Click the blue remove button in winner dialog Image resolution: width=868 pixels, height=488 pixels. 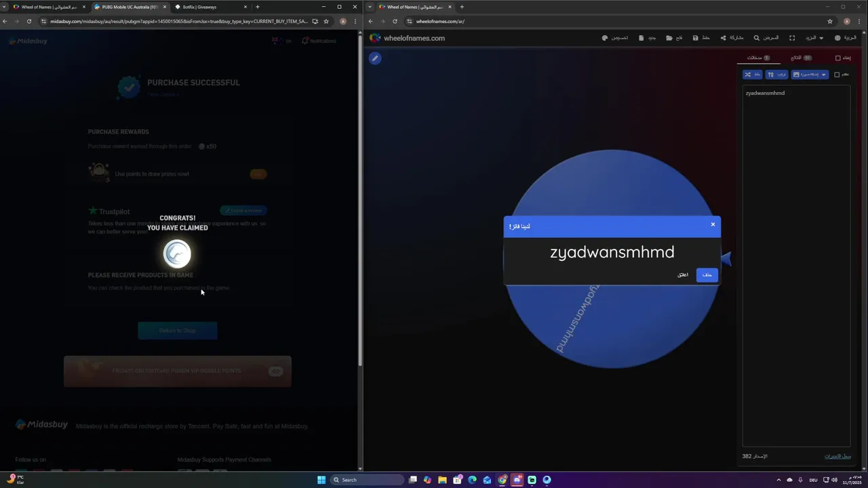coord(707,274)
